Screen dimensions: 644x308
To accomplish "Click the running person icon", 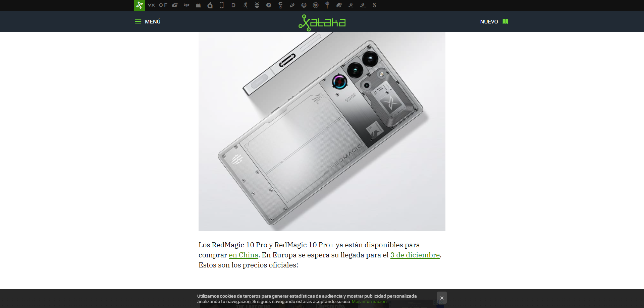I will [245, 5].
